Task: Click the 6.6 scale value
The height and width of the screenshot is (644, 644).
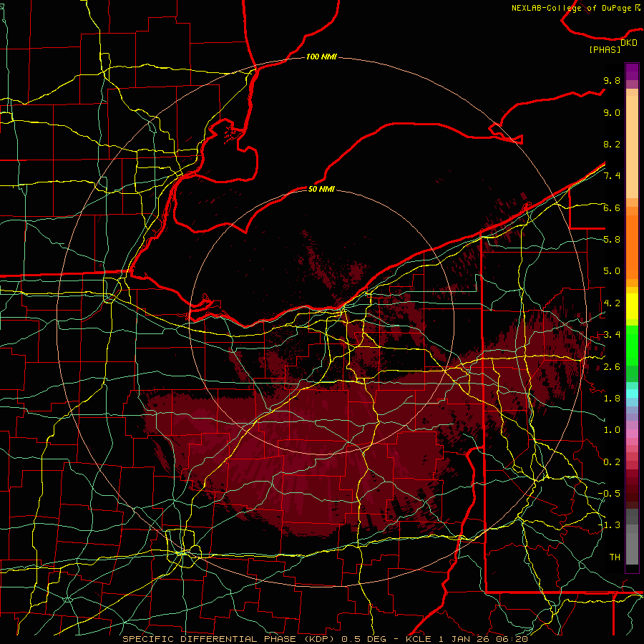Action: coord(612,208)
